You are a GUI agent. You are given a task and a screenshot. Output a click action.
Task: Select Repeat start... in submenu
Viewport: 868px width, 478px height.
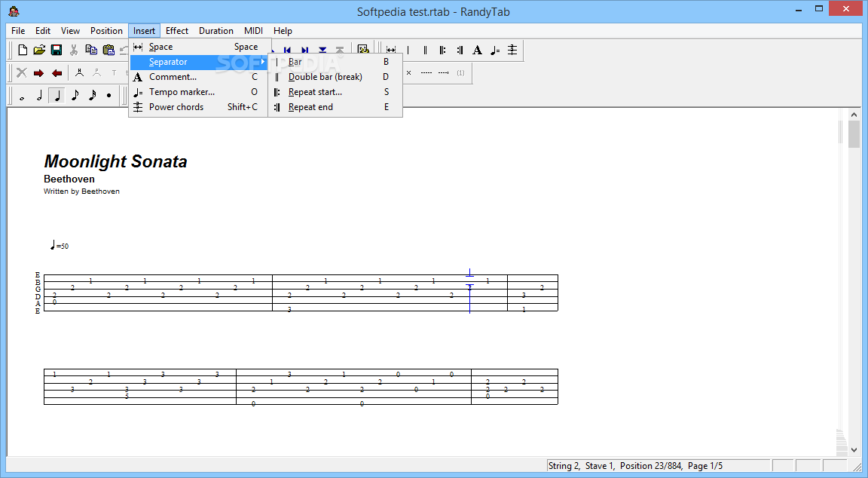[335, 92]
